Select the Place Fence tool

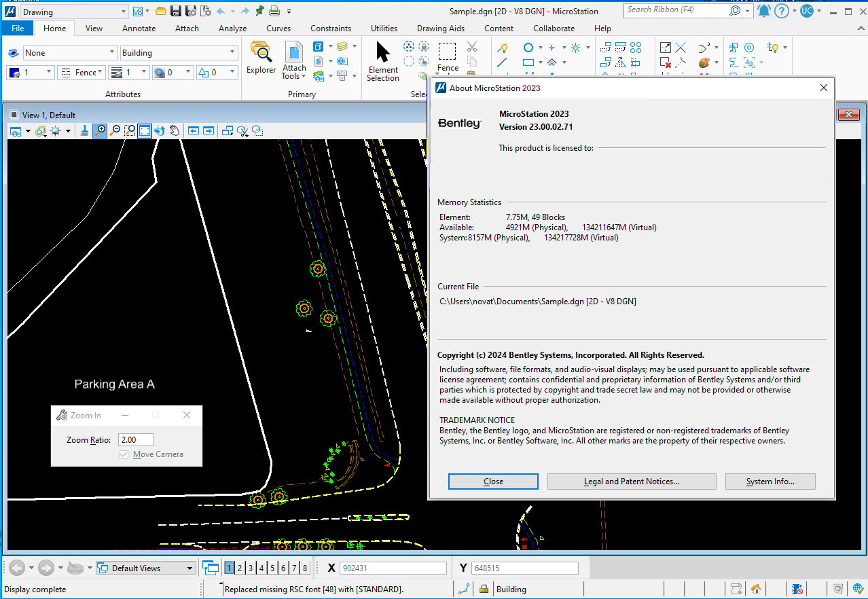pyautogui.click(x=448, y=57)
